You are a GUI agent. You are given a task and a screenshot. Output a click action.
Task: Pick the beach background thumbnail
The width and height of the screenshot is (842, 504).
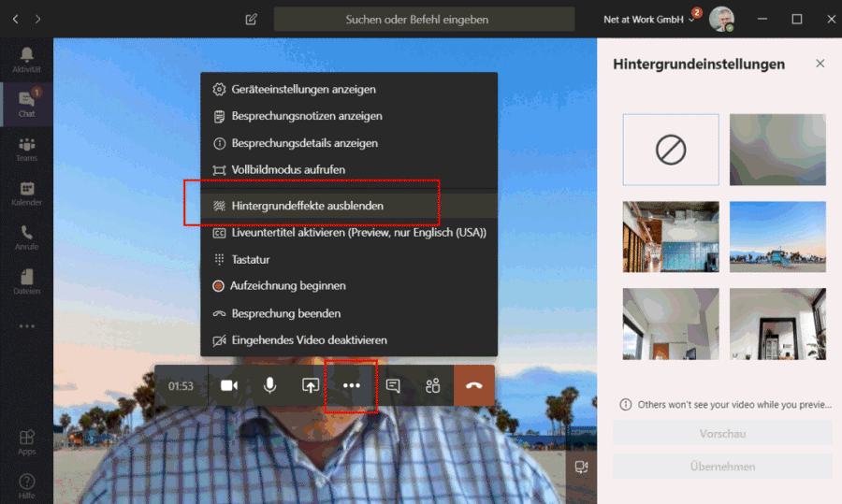click(x=777, y=237)
